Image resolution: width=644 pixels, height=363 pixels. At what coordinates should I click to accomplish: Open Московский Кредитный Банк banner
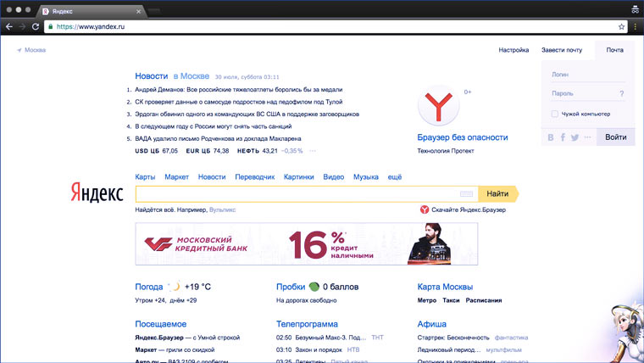click(307, 243)
